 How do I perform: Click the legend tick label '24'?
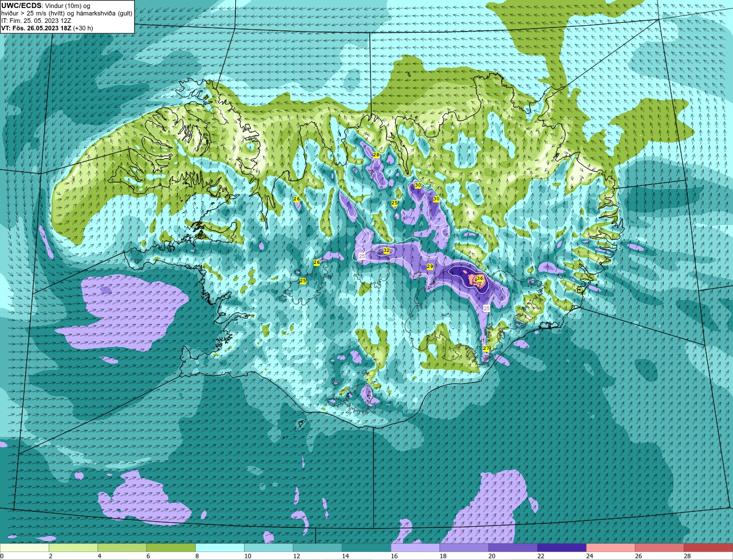(x=589, y=556)
